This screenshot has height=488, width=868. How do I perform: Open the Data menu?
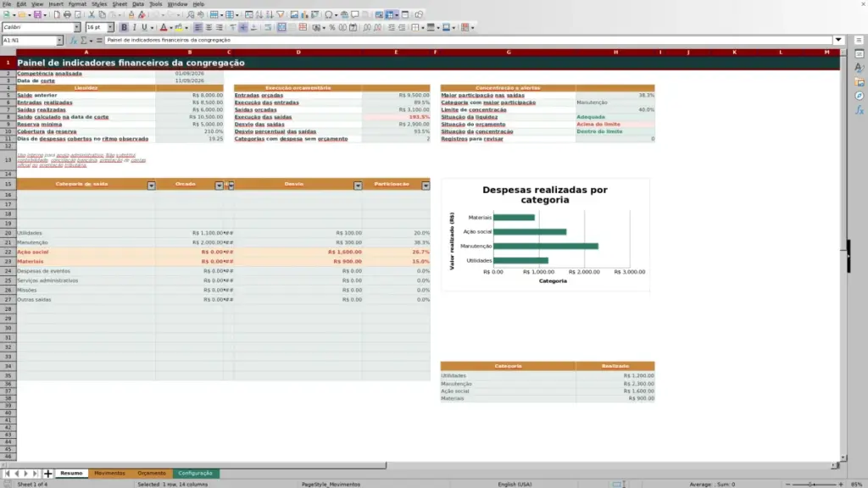pos(138,4)
